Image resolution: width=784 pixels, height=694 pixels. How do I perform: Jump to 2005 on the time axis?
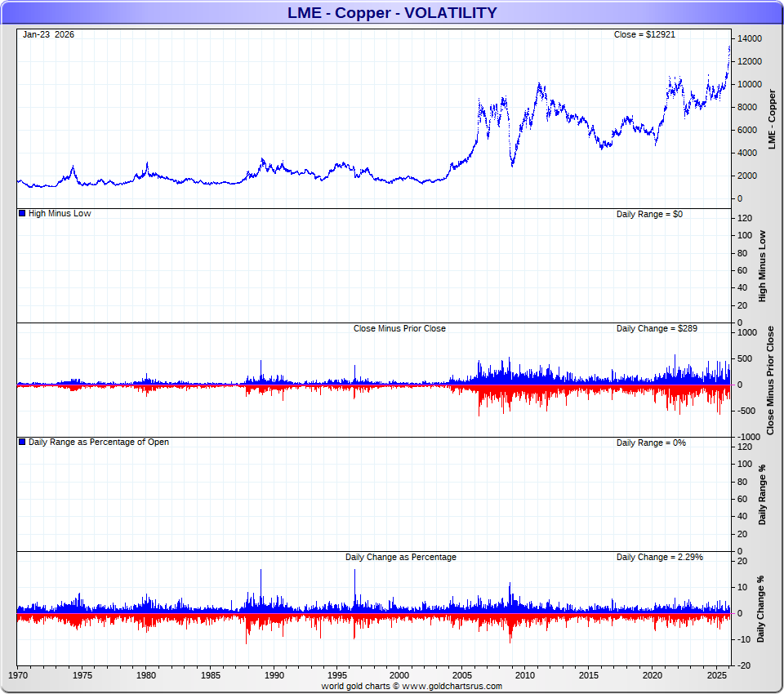point(461,676)
